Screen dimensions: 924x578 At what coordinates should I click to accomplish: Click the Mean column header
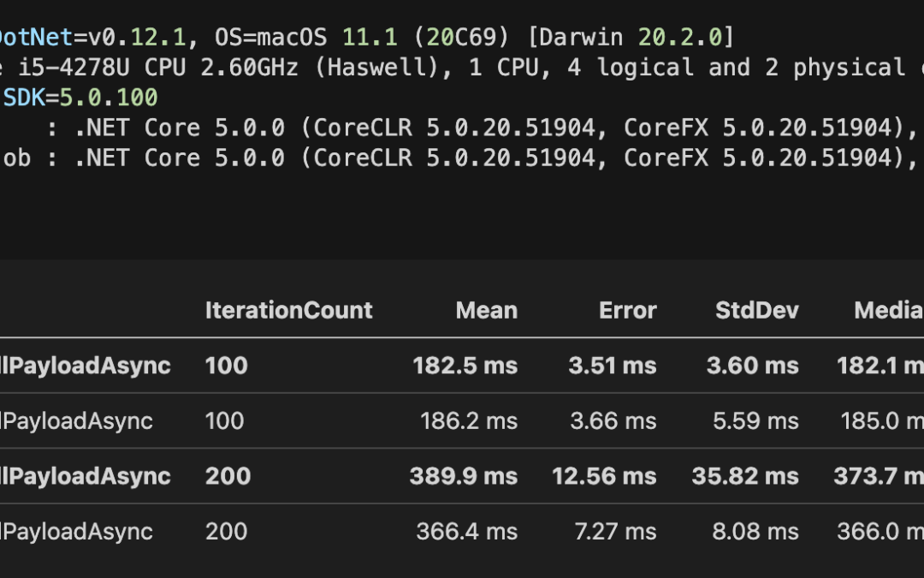(486, 310)
